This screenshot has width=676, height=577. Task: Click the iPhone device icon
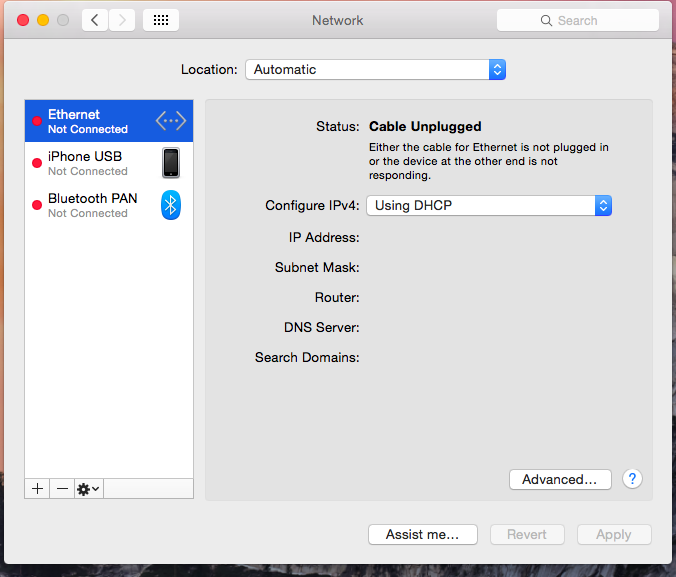171,163
